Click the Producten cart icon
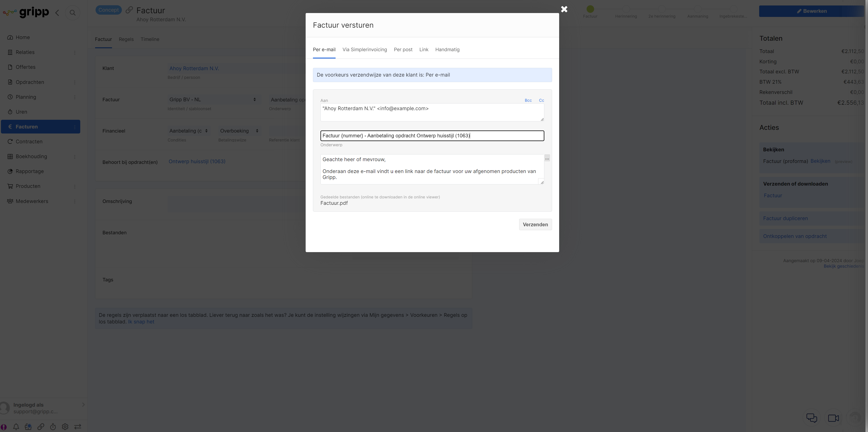Image resolution: width=868 pixels, height=432 pixels. (10, 186)
